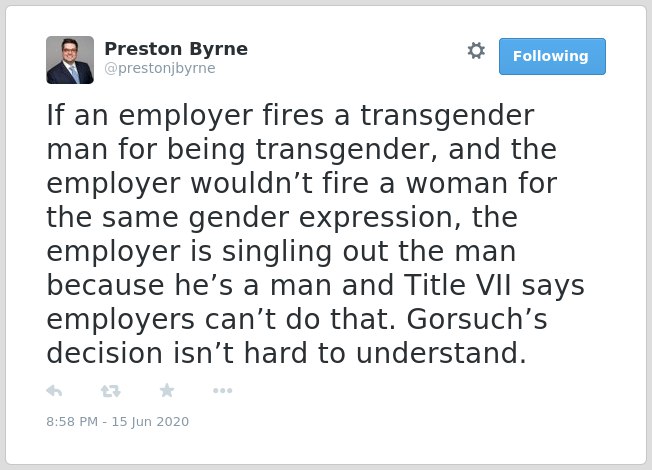
Task: Click "decision isn't hard to understand" line
Action: click(286, 354)
